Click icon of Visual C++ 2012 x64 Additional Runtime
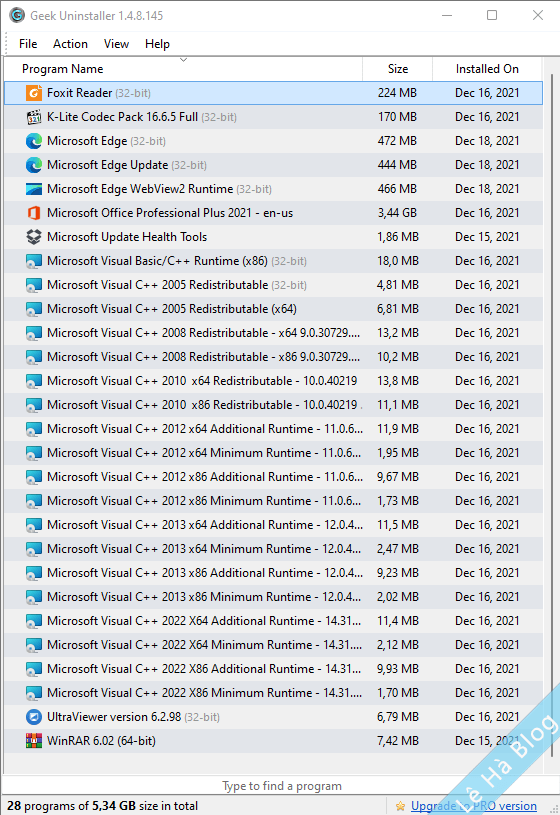This screenshot has height=815, width=560. coord(34,429)
